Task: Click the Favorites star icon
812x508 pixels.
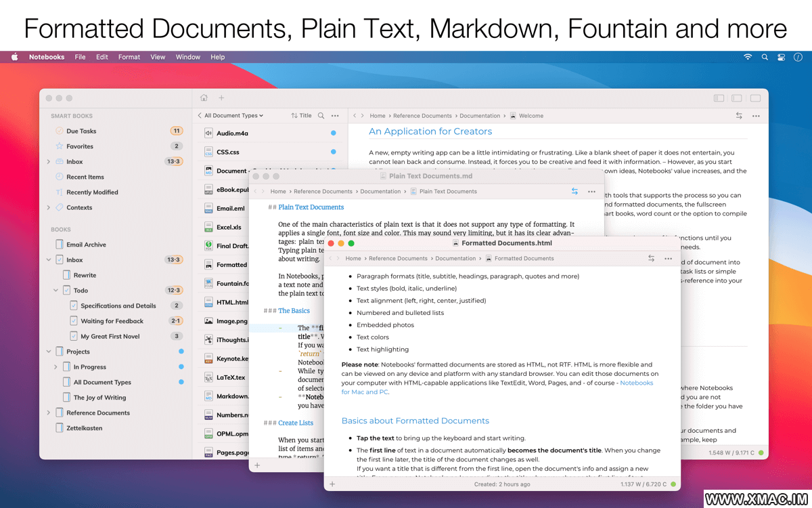Action: (60, 146)
